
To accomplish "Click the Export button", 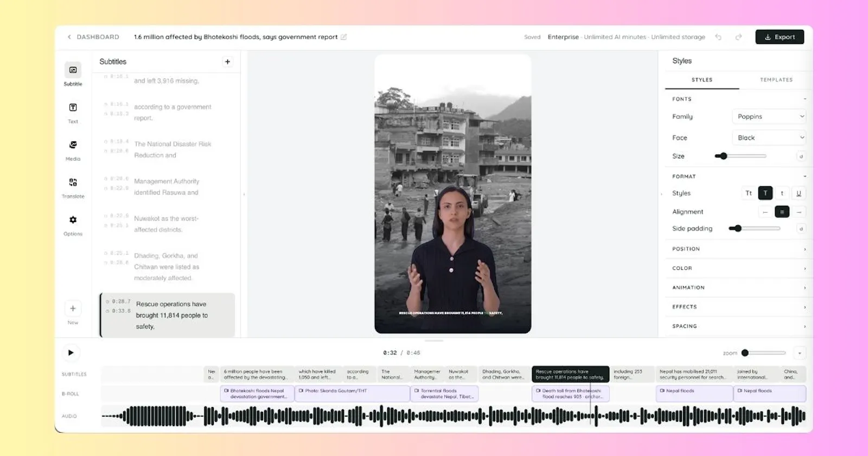I will (780, 37).
